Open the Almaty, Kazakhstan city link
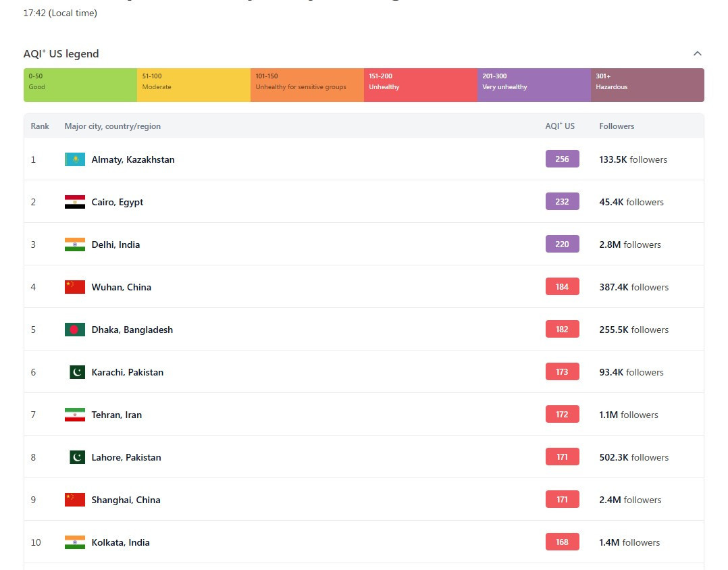This screenshot has width=728, height=570. (x=133, y=159)
